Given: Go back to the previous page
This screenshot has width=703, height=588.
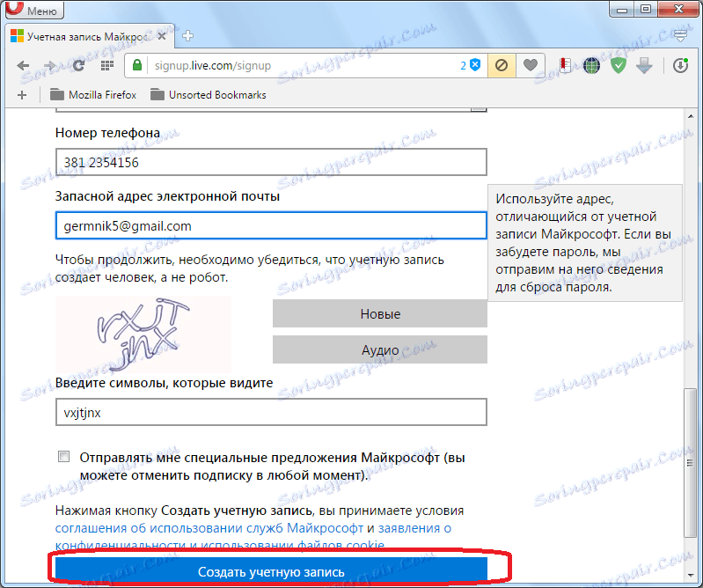Looking at the screenshot, I should pyautogui.click(x=22, y=65).
